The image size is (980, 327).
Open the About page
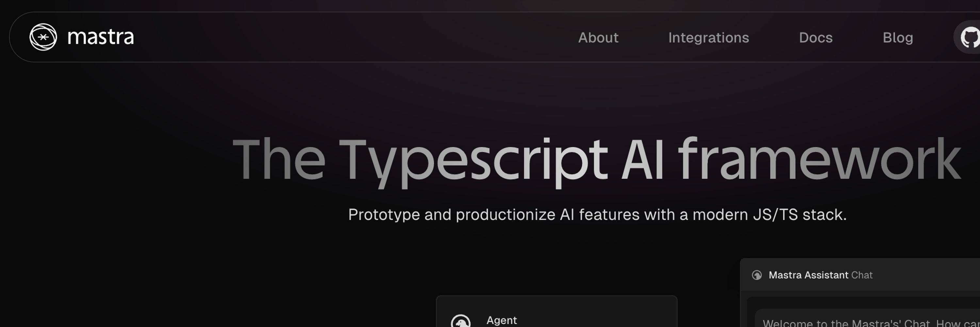598,38
